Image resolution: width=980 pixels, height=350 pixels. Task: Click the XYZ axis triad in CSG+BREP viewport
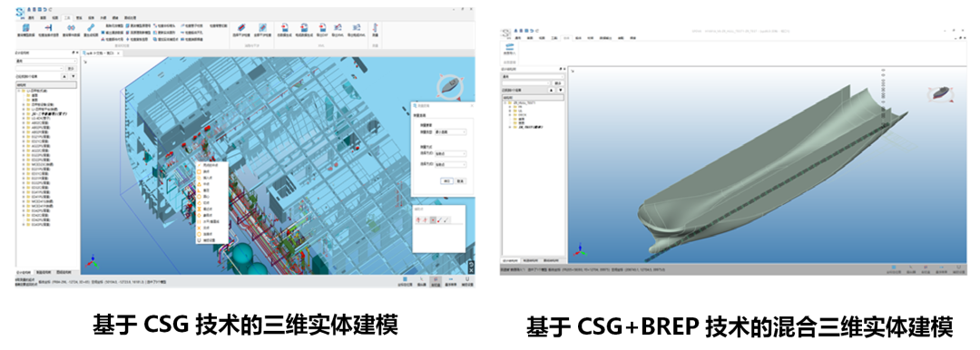(580, 250)
